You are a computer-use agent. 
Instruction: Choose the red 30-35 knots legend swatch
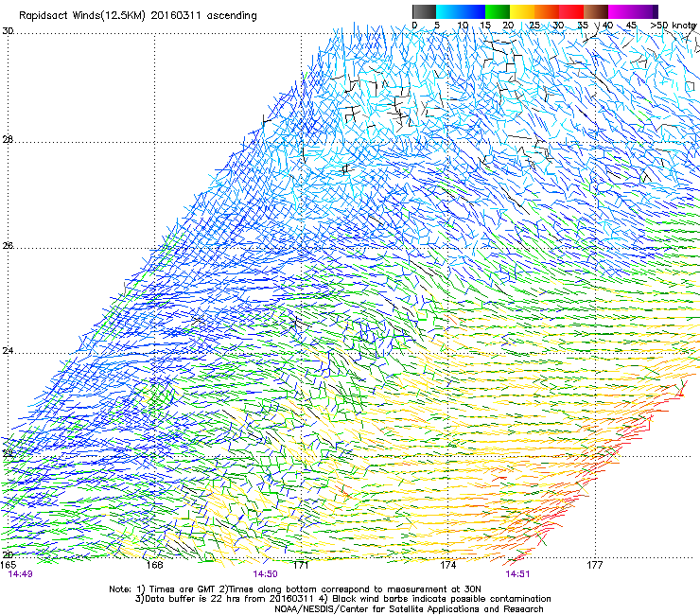tap(571, 11)
